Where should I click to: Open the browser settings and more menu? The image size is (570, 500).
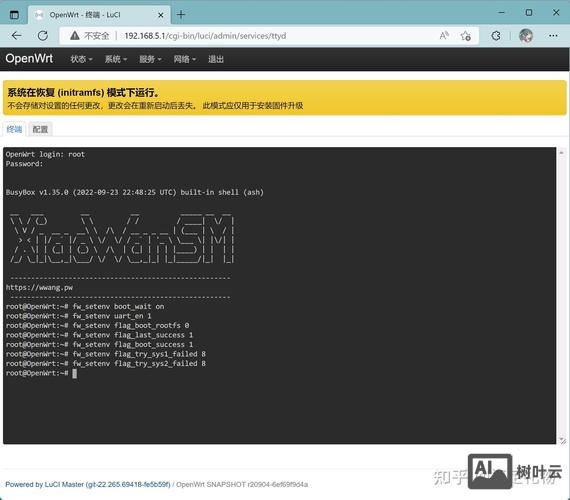coord(553,36)
